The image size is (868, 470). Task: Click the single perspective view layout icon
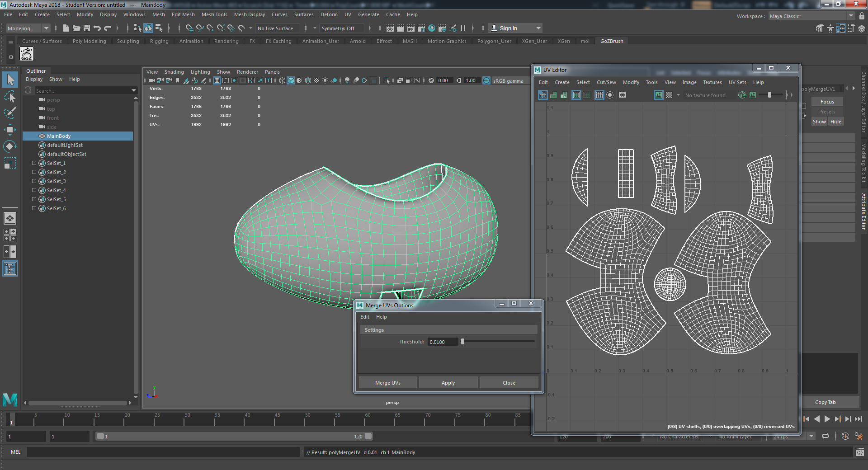pyautogui.click(x=10, y=219)
